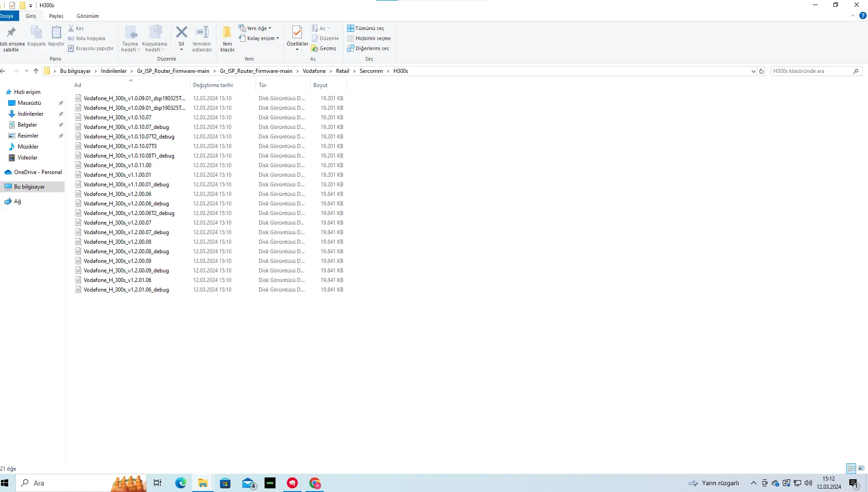The height and width of the screenshot is (492, 868).
Task: Click the taskbar Ara search box
Action: point(82,483)
